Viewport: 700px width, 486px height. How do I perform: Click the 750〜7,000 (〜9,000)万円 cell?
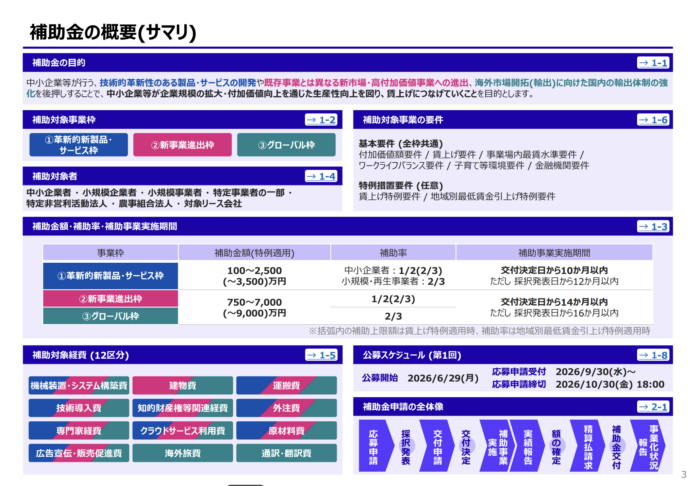pyautogui.click(x=254, y=307)
